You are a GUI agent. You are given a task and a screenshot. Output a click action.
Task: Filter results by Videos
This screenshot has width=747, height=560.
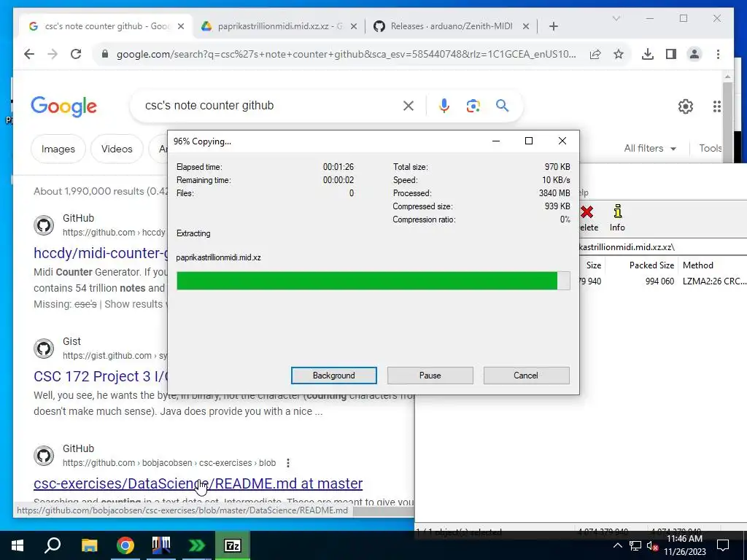tap(117, 149)
